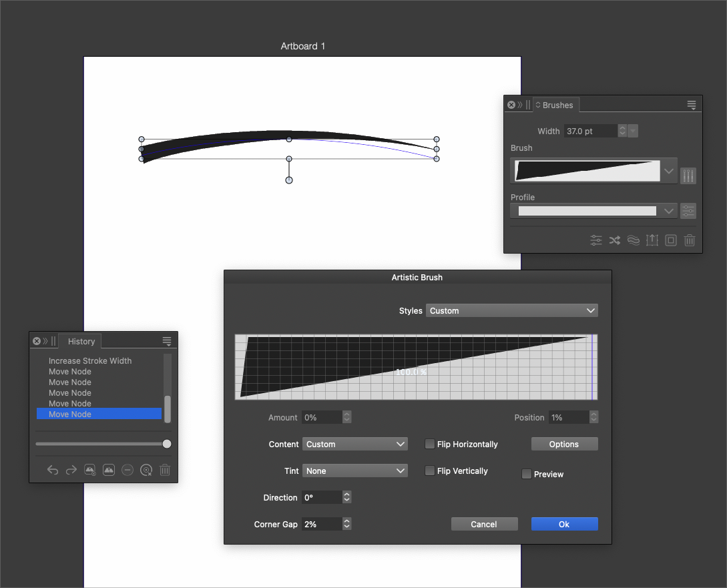Click the Options button in Artistic Brush
Image resolution: width=727 pixels, height=588 pixels.
[564, 445]
